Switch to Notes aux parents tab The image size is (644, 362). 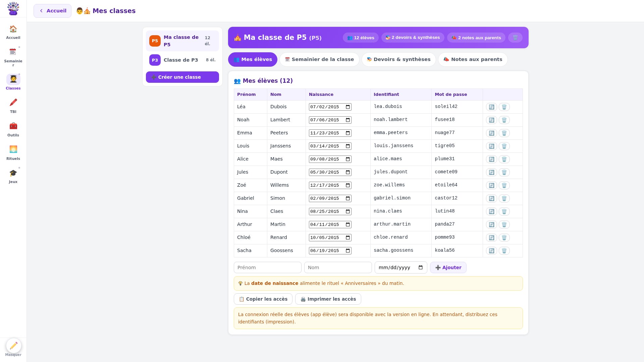(473, 59)
